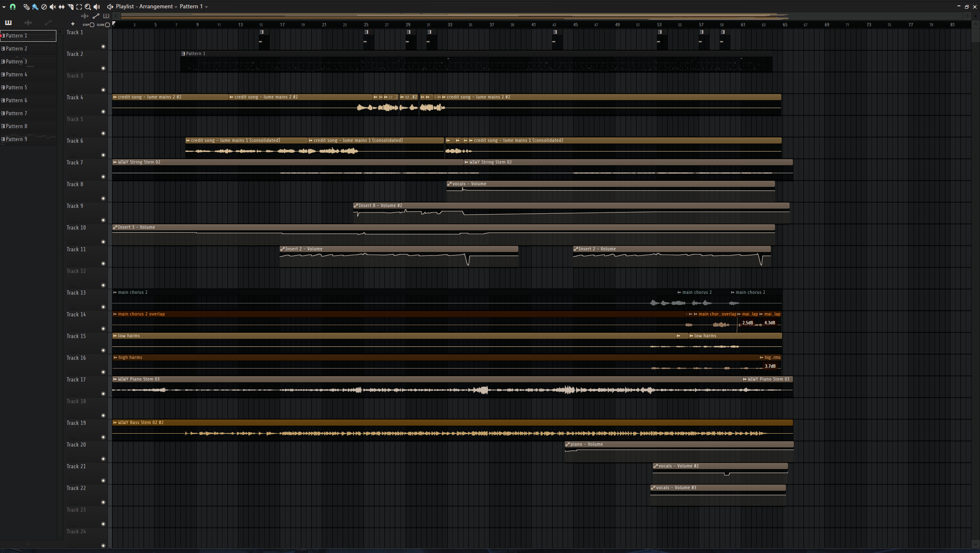Click bar 33 on the timeline ruler

point(450,25)
